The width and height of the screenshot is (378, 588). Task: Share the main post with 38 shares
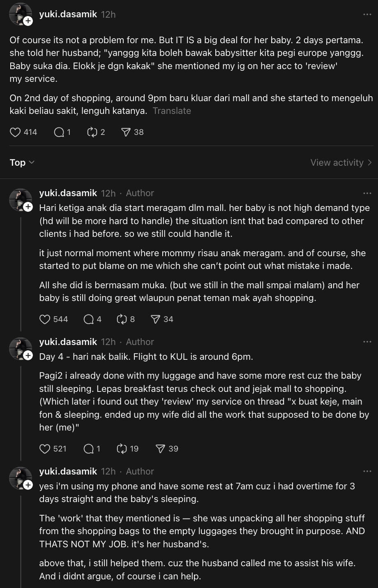(x=126, y=132)
